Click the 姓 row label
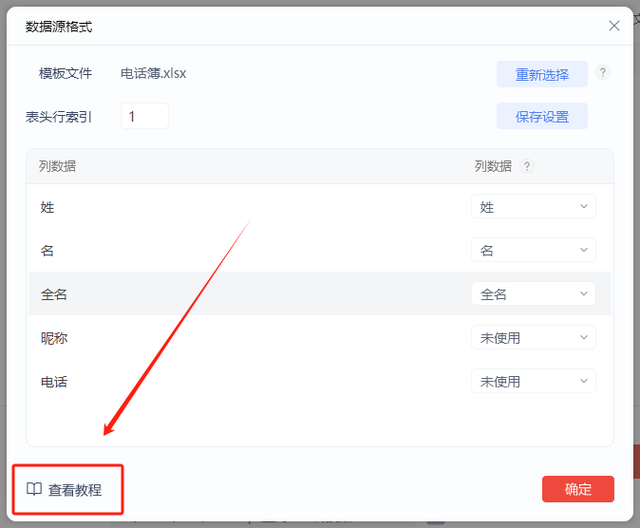This screenshot has height=528, width=640. [x=47, y=207]
